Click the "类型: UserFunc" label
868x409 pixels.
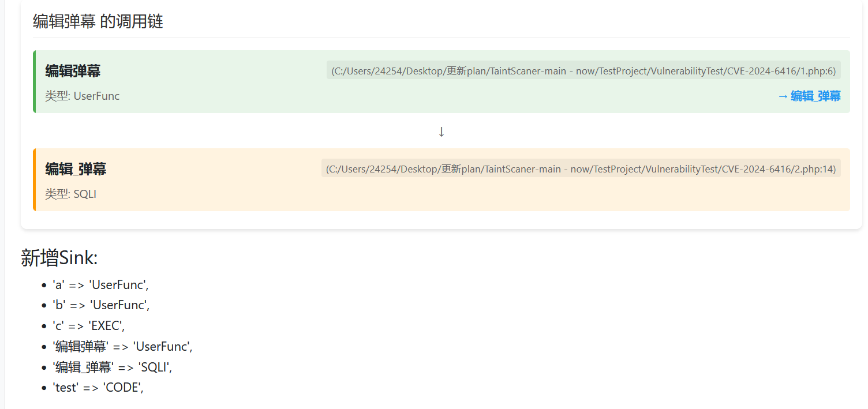point(82,96)
